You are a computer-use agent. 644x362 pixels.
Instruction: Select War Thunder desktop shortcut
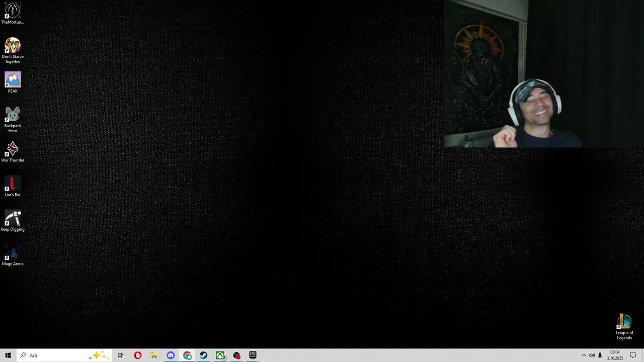13,152
